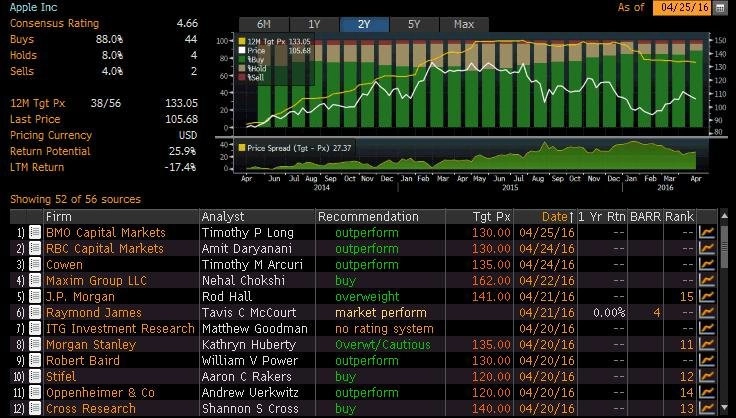Image resolution: width=736 pixels, height=418 pixels.
Task: Open the BMO Capital Markets report document icon
Action: pos(35,232)
